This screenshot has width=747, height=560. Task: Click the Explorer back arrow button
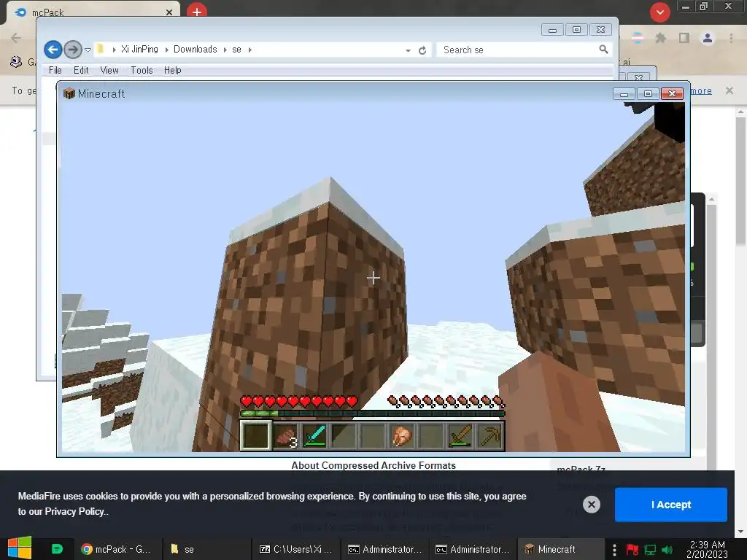coord(53,50)
